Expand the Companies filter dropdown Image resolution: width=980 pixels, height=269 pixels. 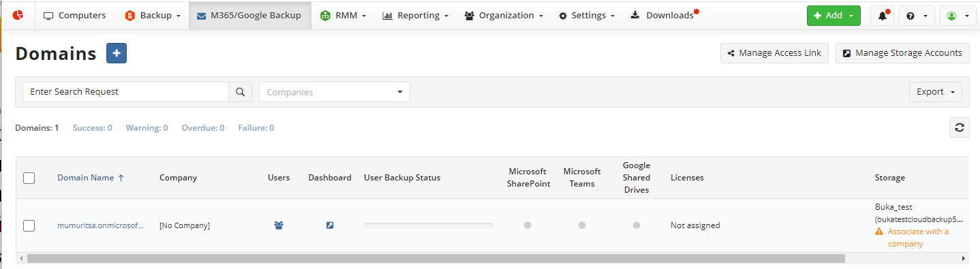click(x=335, y=92)
